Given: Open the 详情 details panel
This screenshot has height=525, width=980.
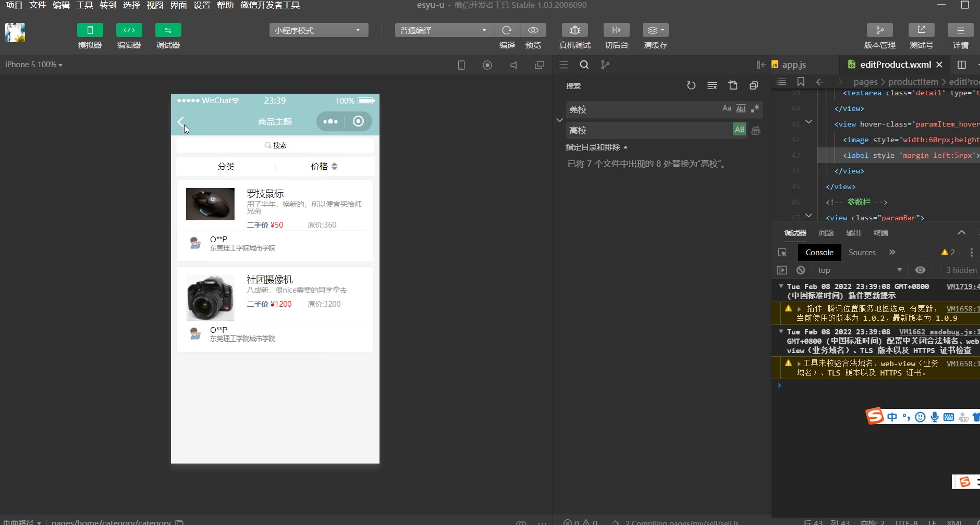Looking at the screenshot, I should coord(960,30).
